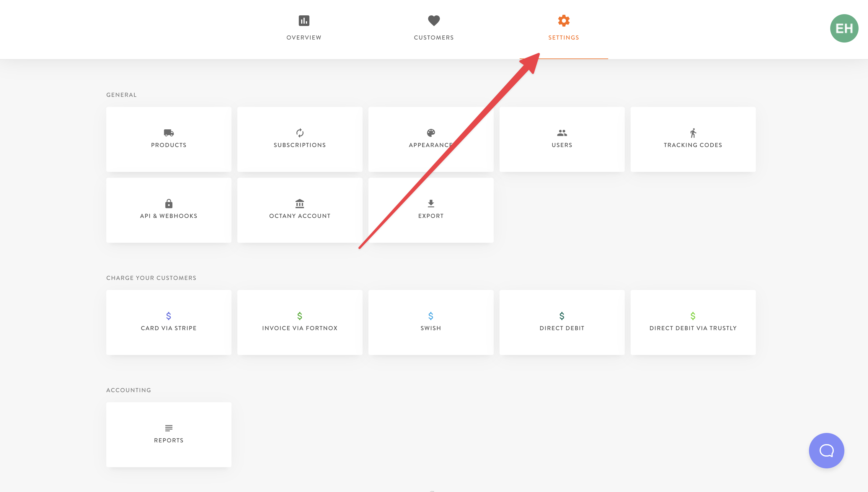Image resolution: width=868 pixels, height=492 pixels.
Task: Click the Appearance palette icon
Action: 431,133
